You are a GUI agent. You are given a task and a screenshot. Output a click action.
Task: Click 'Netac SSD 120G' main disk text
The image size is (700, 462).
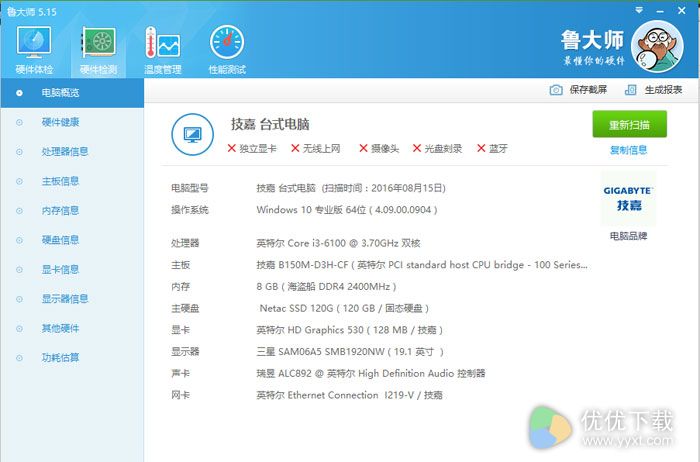pos(296,308)
